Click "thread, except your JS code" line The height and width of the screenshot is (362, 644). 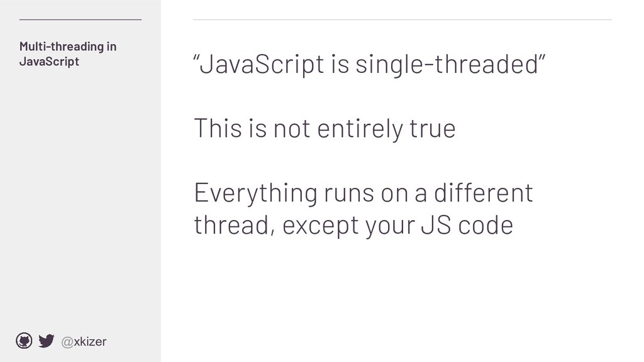click(353, 226)
